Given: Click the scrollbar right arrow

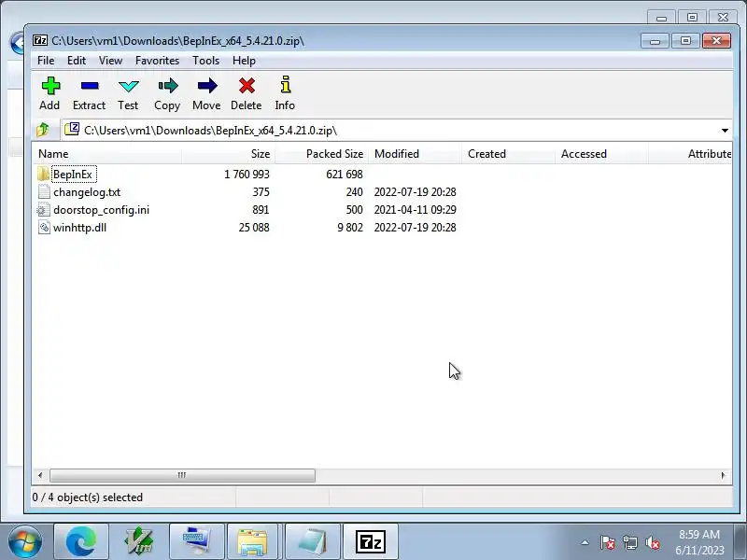Looking at the screenshot, I should 723,475.
